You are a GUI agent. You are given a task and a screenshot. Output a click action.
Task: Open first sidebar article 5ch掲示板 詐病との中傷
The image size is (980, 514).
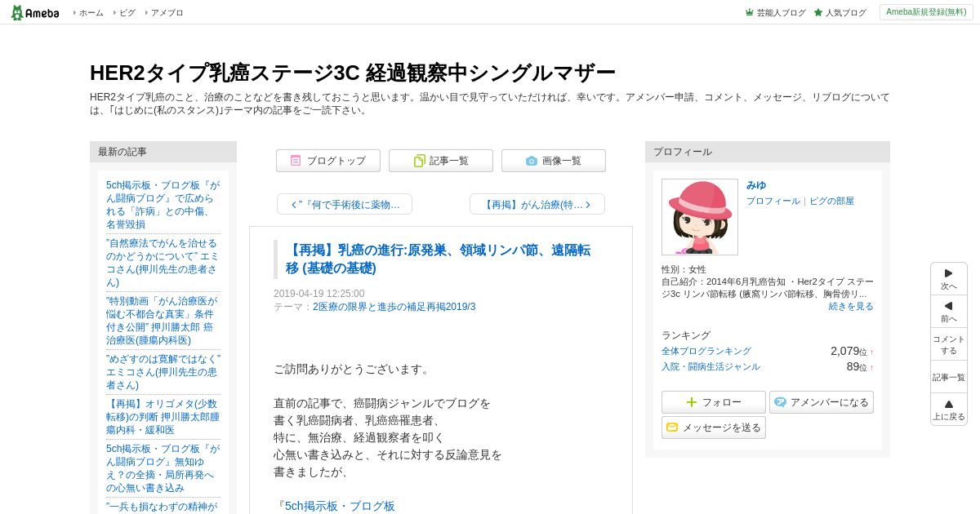(162, 205)
